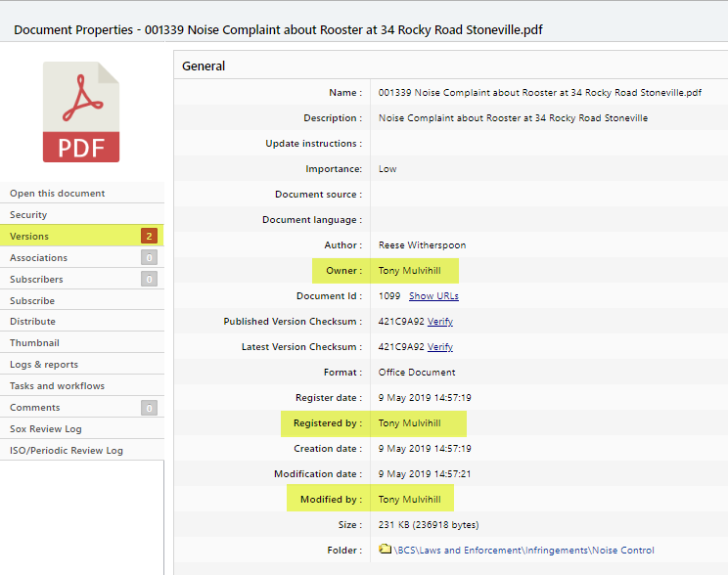The width and height of the screenshot is (728, 575).
Task: Click the Show URLs link
Action: 433,296
